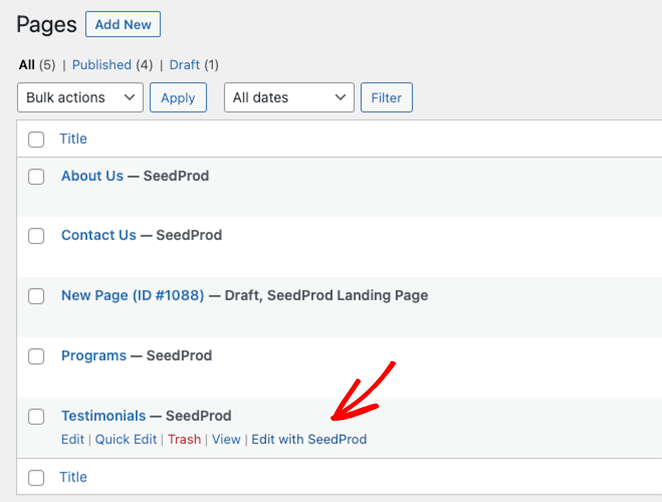The image size is (662, 502).
Task: Click Quick Edit under Testimonials
Action: [x=126, y=439]
